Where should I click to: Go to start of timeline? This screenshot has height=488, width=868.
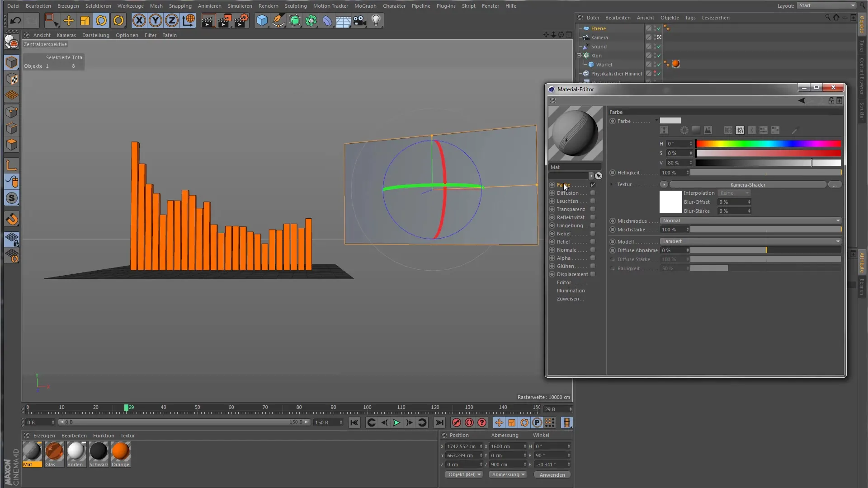354,423
